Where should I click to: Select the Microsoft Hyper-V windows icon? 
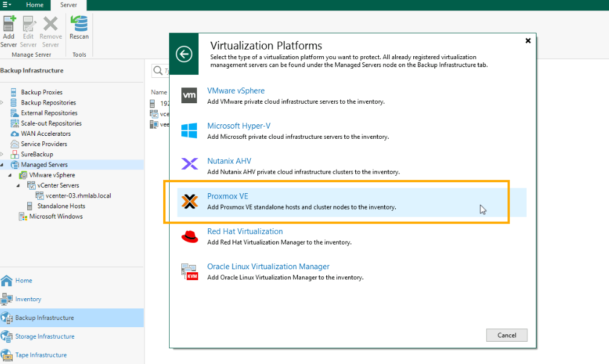pyautogui.click(x=190, y=131)
